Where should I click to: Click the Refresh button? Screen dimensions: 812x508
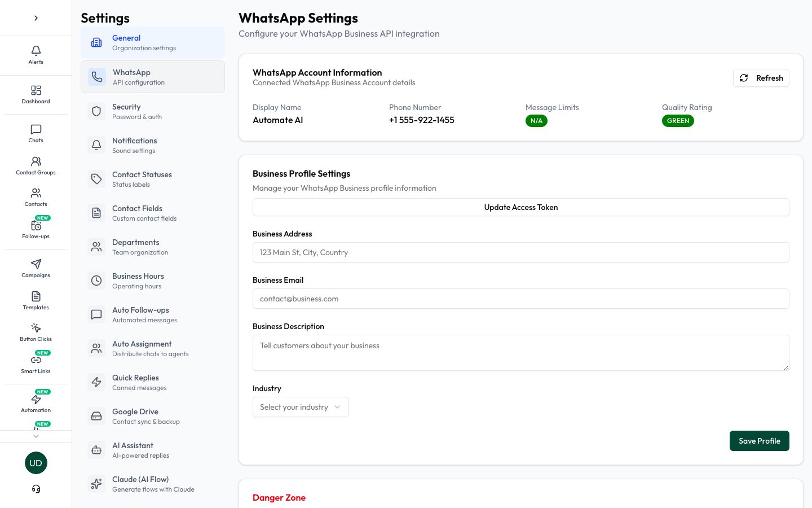pos(761,78)
